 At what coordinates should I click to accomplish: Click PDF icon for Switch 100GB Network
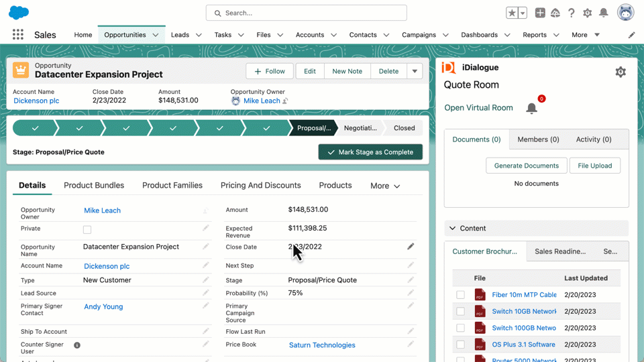(x=480, y=328)
